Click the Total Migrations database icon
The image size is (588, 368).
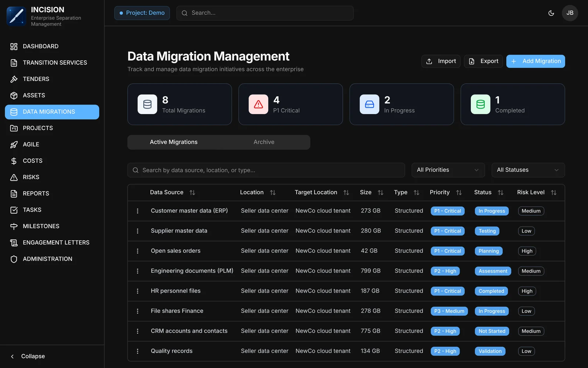coord(147,105)
